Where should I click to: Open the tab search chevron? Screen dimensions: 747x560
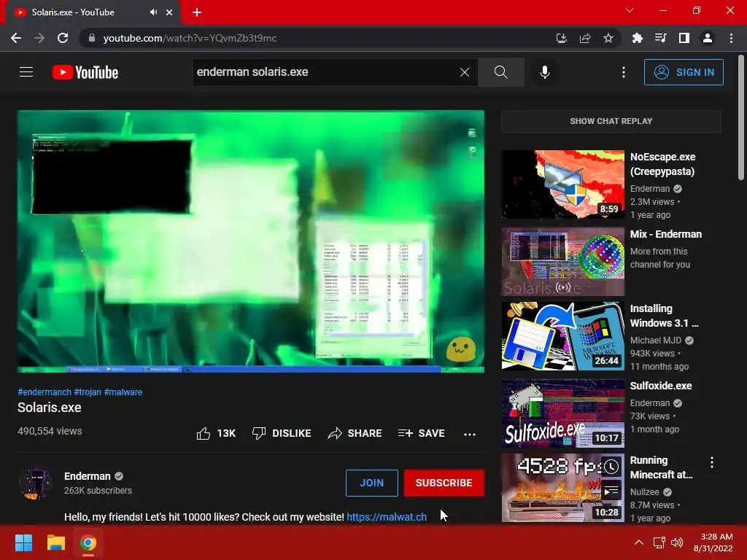pos(630,10)
